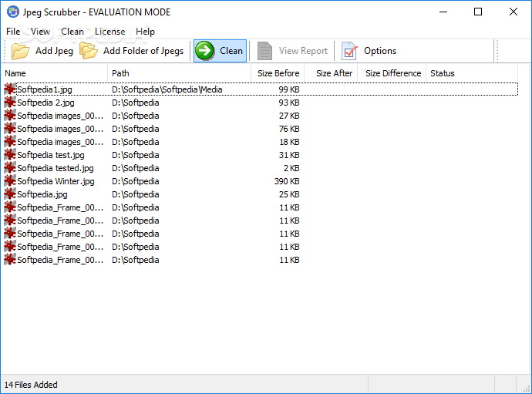Click the file icon of the 18 KB row
This screenshot has width=532, height=394.
pyautogui.click(x=10, y=142)
